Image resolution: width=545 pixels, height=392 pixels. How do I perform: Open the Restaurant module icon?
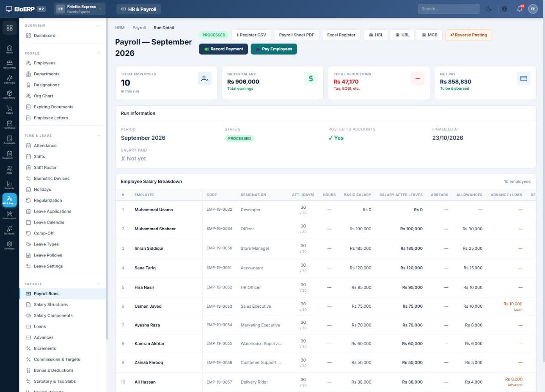(9, 215)
